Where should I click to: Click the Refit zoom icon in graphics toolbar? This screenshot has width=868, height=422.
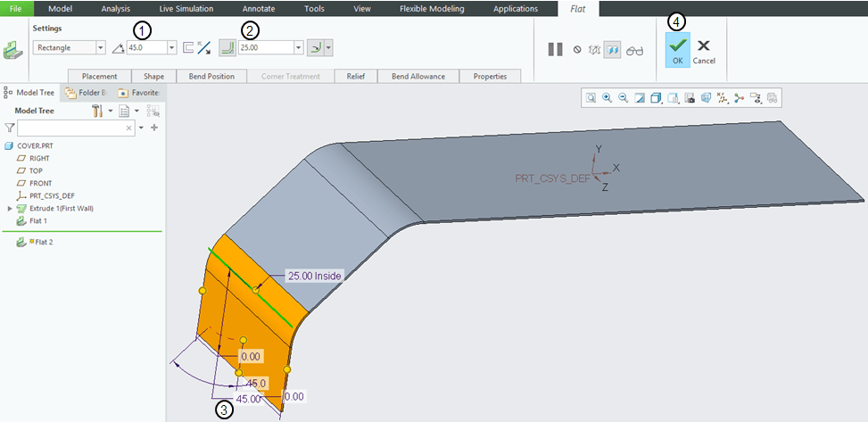pyautogui.click(x=591, y=98)
